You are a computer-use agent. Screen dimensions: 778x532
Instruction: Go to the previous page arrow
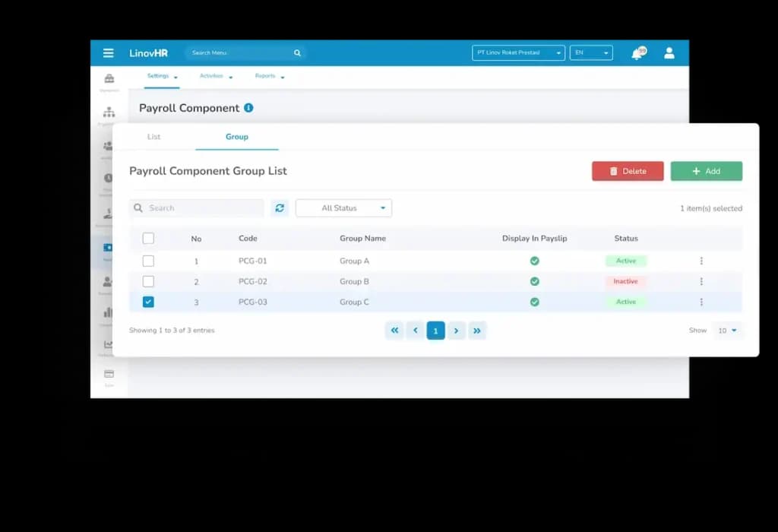[x=416, y=331]
